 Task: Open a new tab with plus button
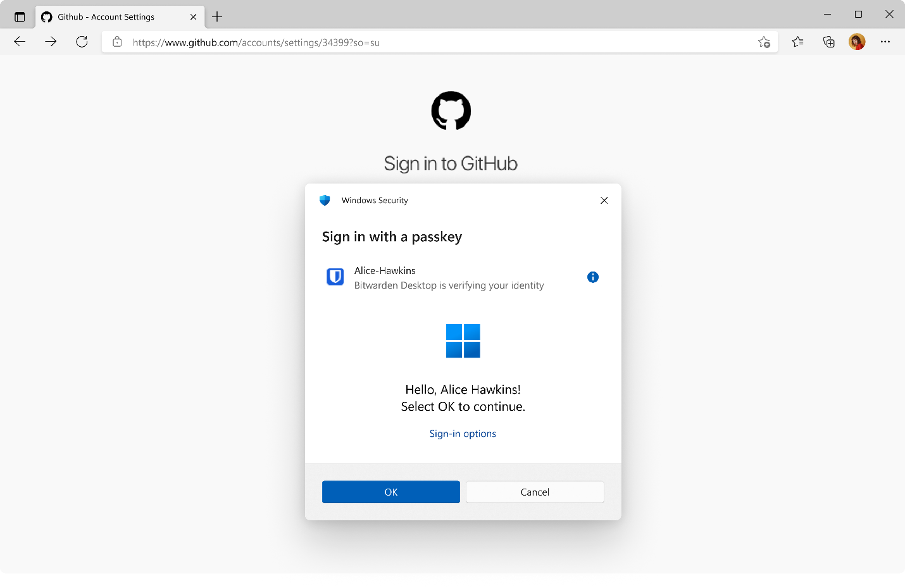pyautogui.click(x=217, y=17)
